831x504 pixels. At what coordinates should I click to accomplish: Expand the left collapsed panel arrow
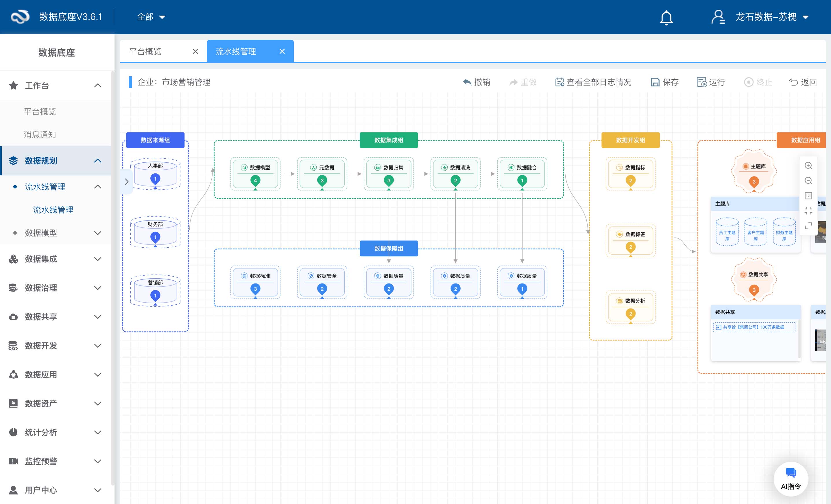(x=126, y=182)
